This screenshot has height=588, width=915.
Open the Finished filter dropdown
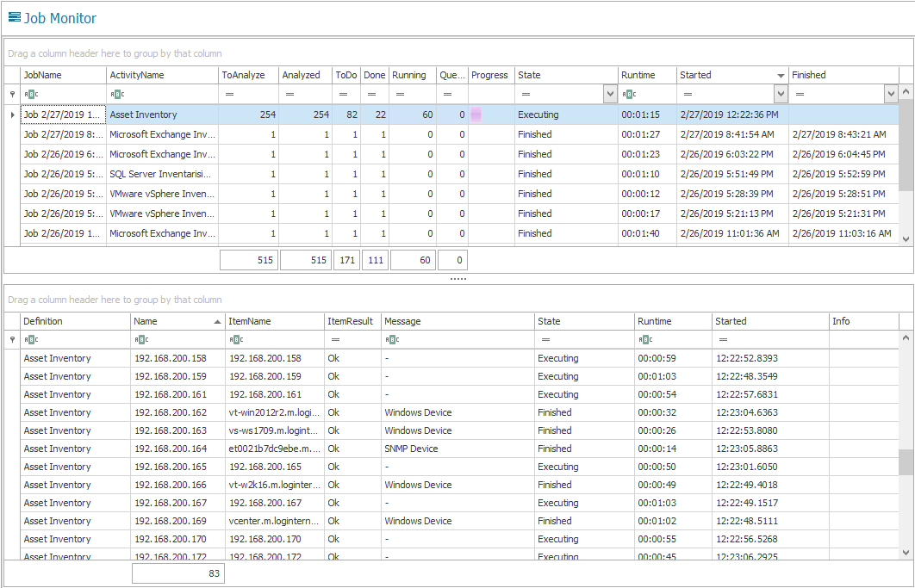pyautogui.click(x=891, y=94)
